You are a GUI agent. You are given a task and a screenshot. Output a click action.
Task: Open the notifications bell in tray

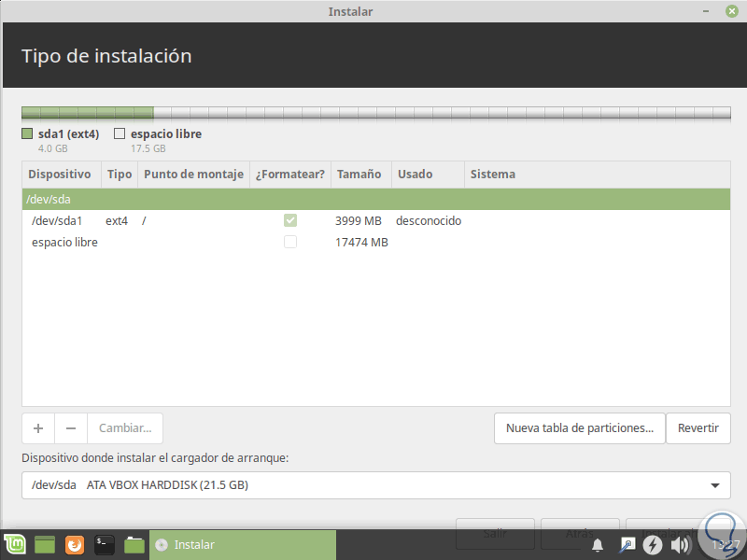[598, 545]
